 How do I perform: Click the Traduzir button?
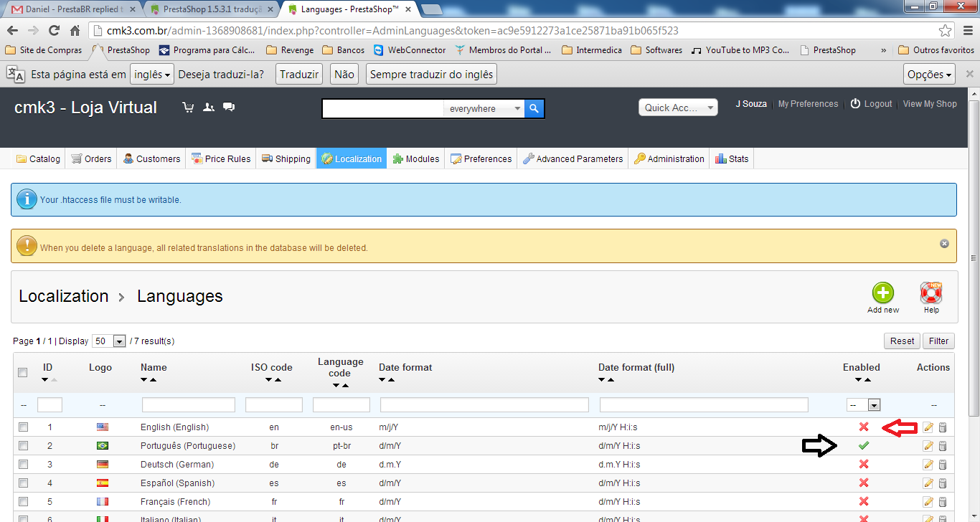pyautogui.click(x=299, y=75)
